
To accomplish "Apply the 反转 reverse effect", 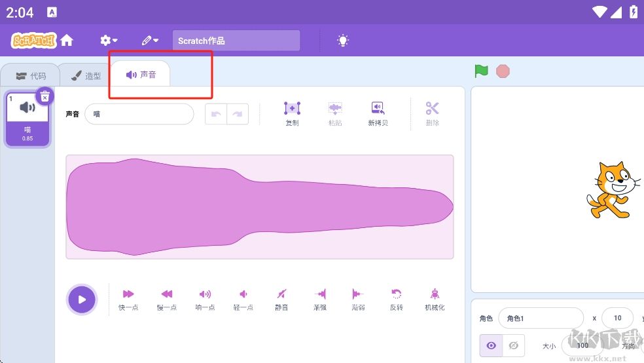I will coord(397,299).
